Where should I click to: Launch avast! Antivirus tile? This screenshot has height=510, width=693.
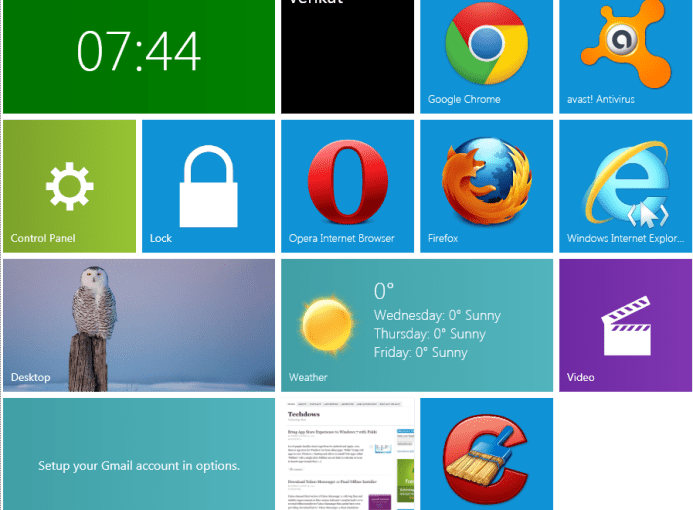(625, 56)
